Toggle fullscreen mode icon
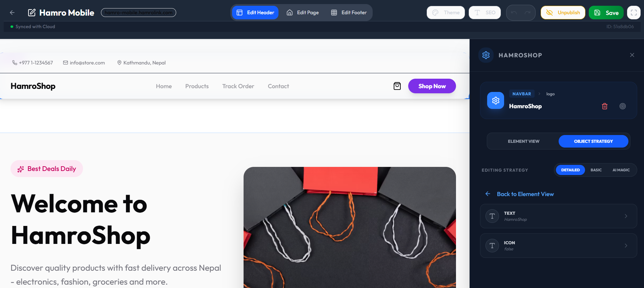The width and height of the screenshot is (644, 288). pos(633,13)
